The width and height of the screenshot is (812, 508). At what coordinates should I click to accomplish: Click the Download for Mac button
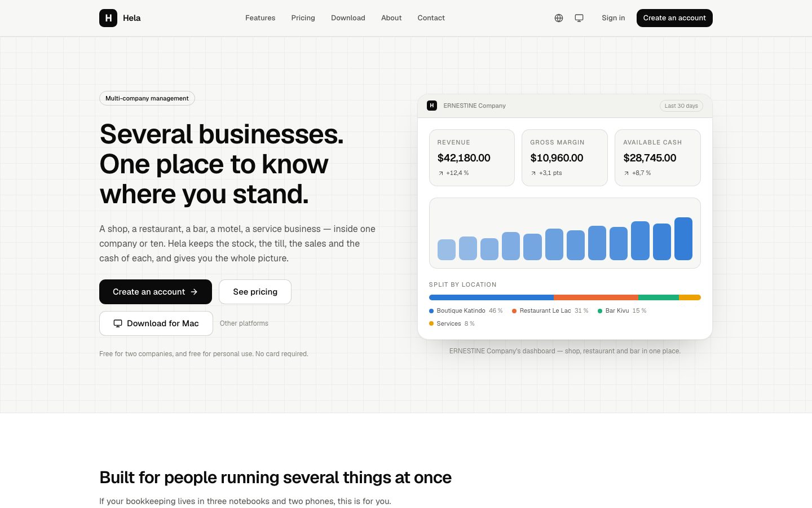(156, 323)
